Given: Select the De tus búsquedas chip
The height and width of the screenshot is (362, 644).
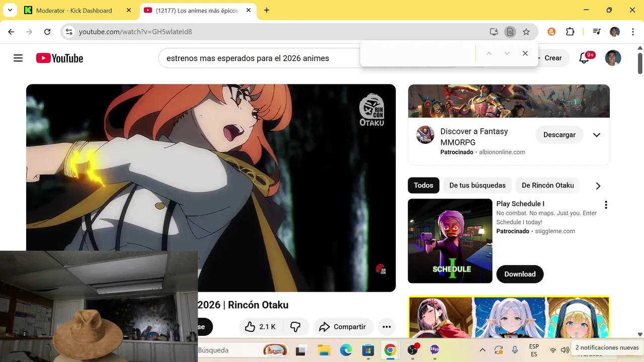Looking at the screenshot, I should (x=477, y=186).
